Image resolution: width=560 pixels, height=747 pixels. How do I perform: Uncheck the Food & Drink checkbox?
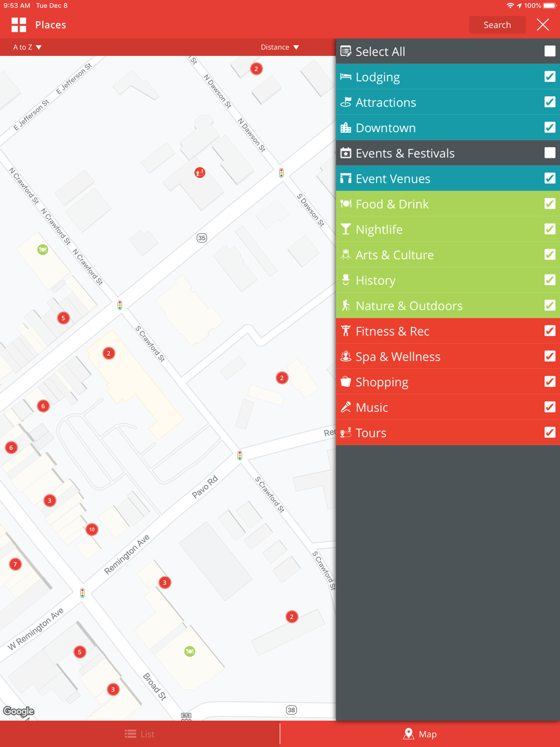(x=550, y=204)
